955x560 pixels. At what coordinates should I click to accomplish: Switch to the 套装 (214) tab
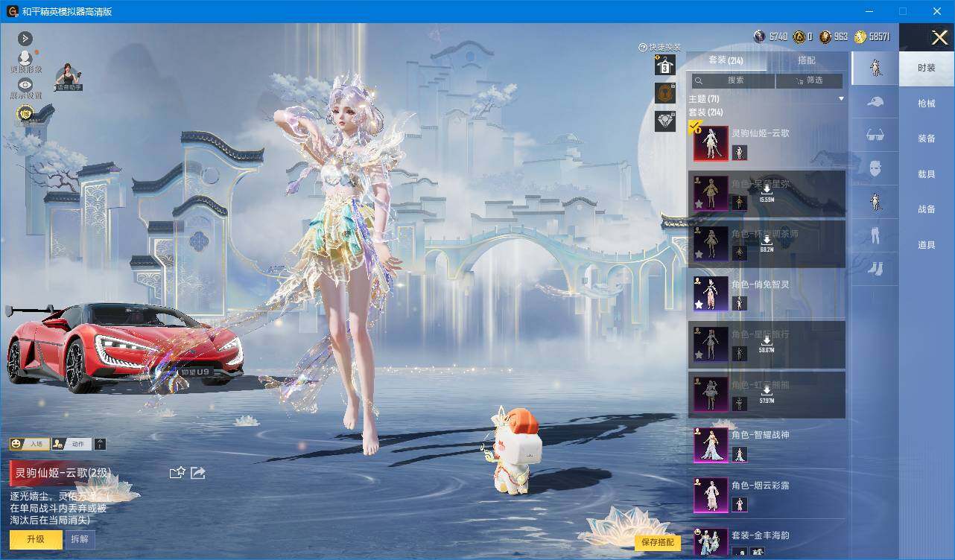pos(726,60)
